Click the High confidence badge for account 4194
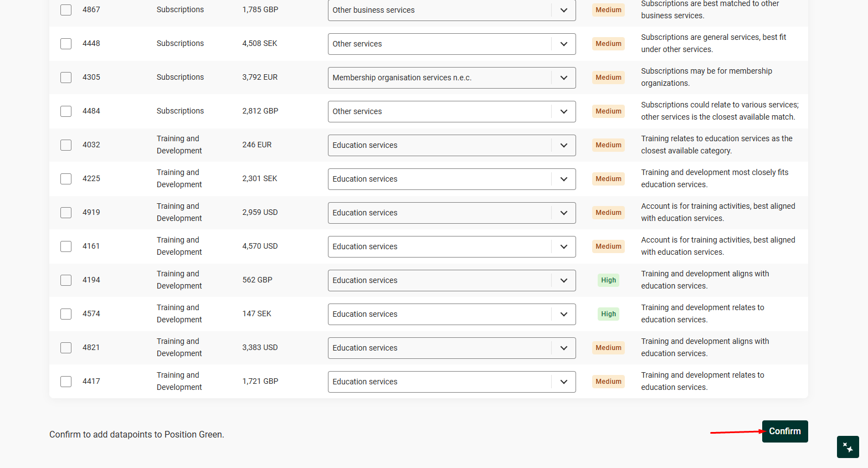 pyautogui.click(x=608, y=280)
